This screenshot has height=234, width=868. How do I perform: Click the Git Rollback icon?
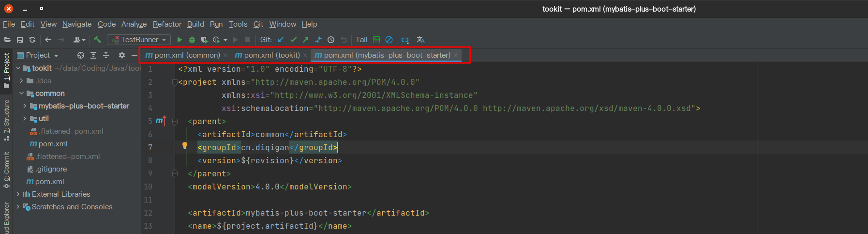click(x=344, y=40)
